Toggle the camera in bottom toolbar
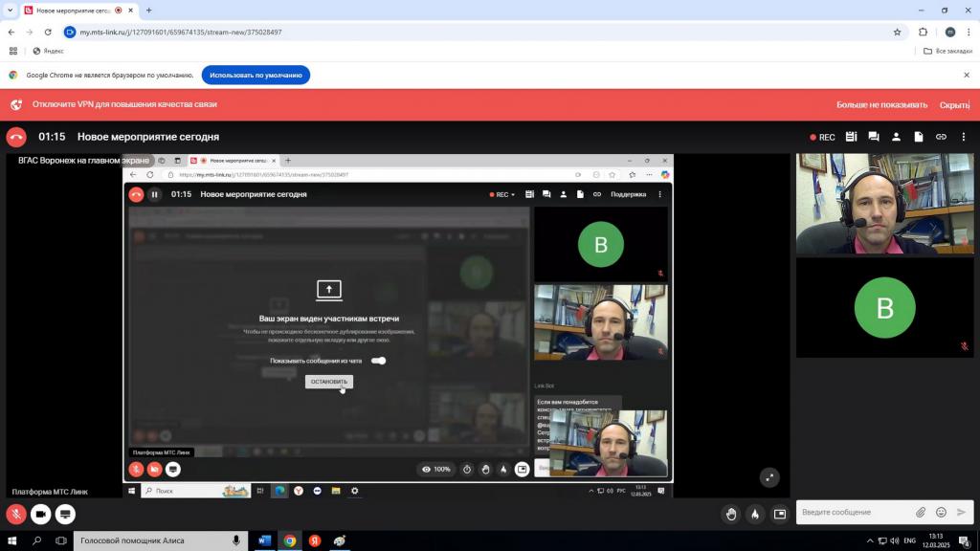 (x=41, y=514)
